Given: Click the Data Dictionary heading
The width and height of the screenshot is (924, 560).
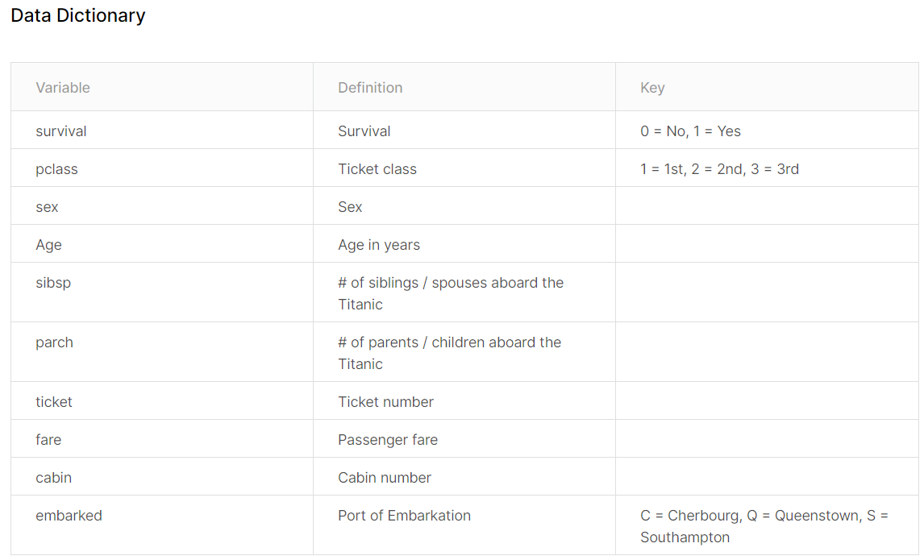Looking at the screenshot, I should point(78,15).
